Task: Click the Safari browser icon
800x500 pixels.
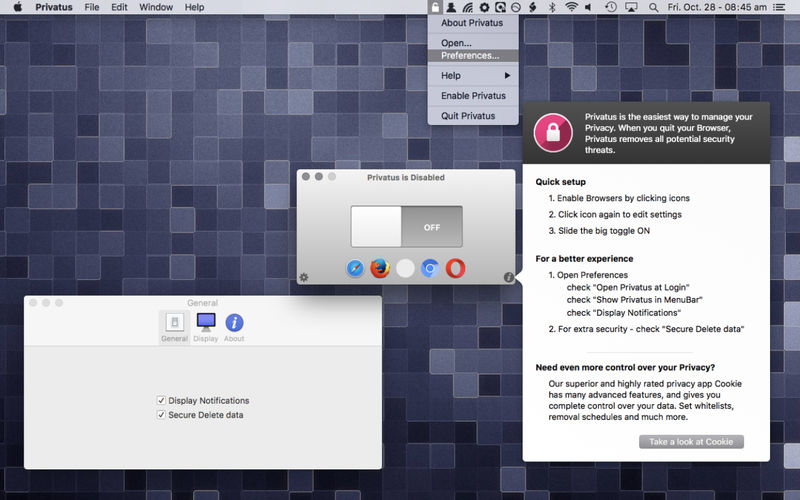Action: pos(355,268)
